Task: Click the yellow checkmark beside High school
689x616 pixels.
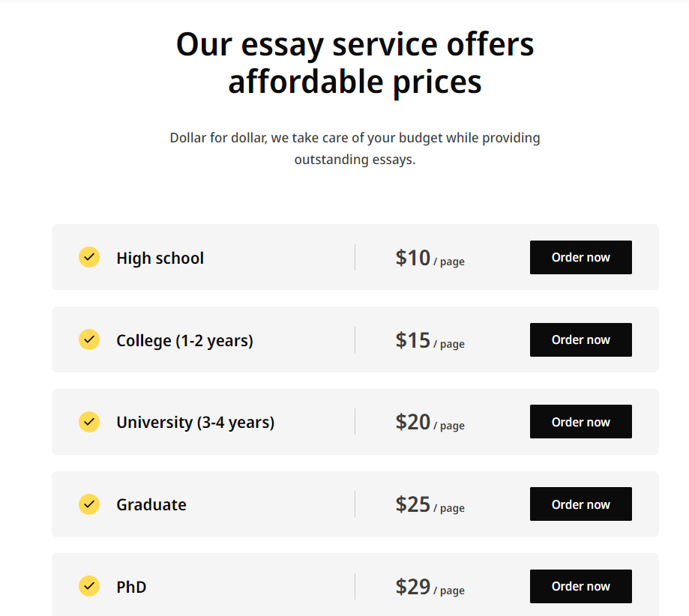Action: tap(88, 257)
